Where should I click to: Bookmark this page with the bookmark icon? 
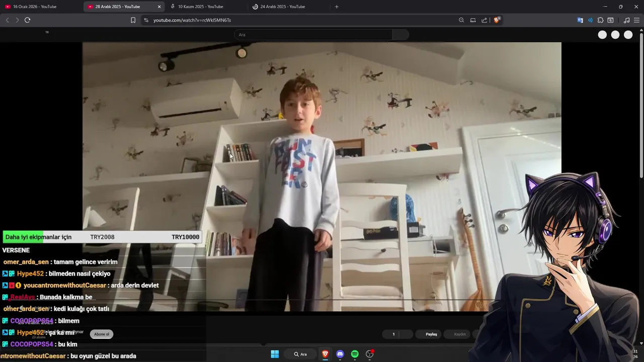133,20
